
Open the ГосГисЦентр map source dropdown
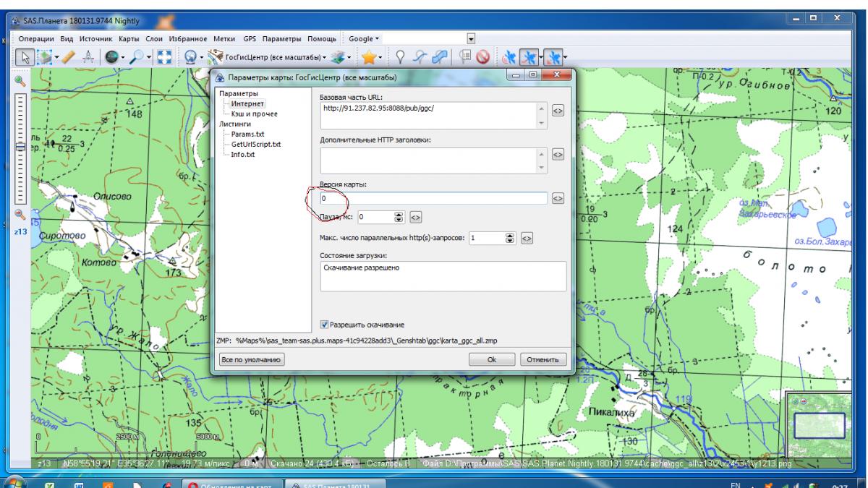pos(273,57)
